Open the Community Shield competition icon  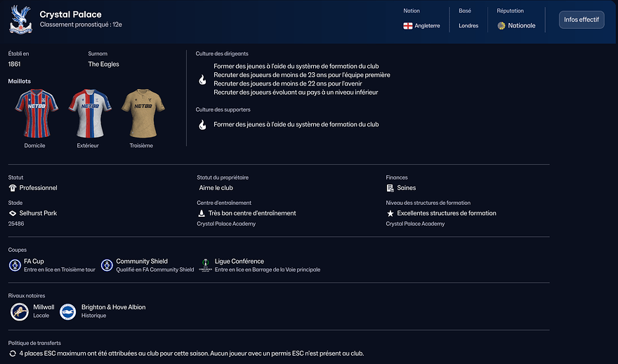click(107, 265)
